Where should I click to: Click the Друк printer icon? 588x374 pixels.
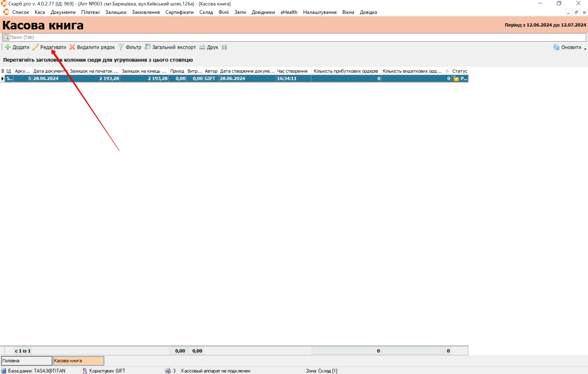click(202, 47)
